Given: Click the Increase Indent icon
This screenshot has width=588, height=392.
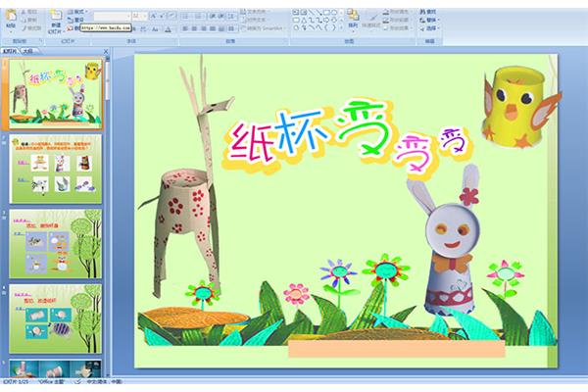Looking at the screenshot, I should [221, 16].
